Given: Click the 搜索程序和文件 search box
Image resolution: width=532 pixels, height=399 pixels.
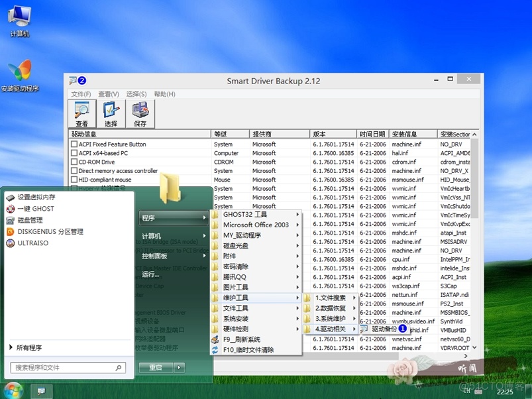Looking at the screenshot, I should click(66, 367).
